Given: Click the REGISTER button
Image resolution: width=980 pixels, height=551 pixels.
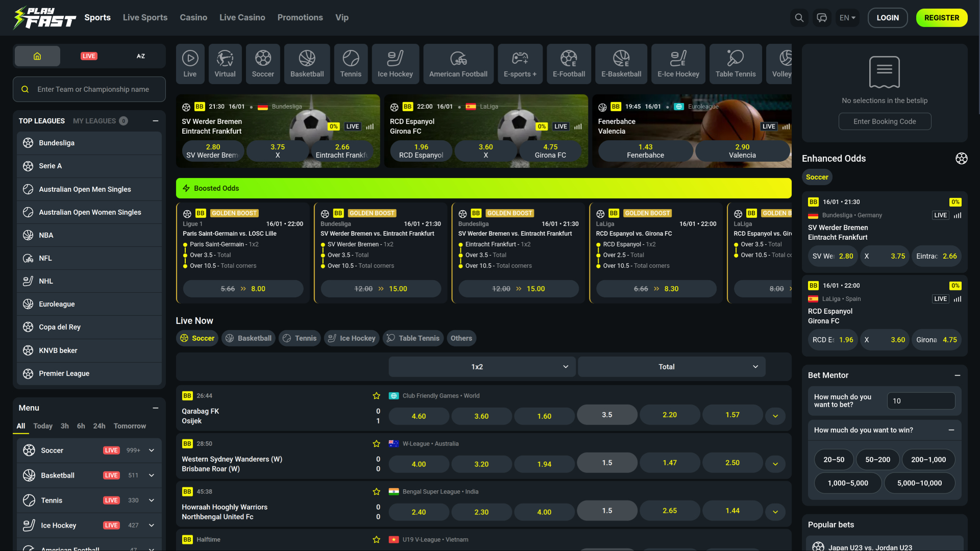Looking at the screenshot, I should (941, 17).
